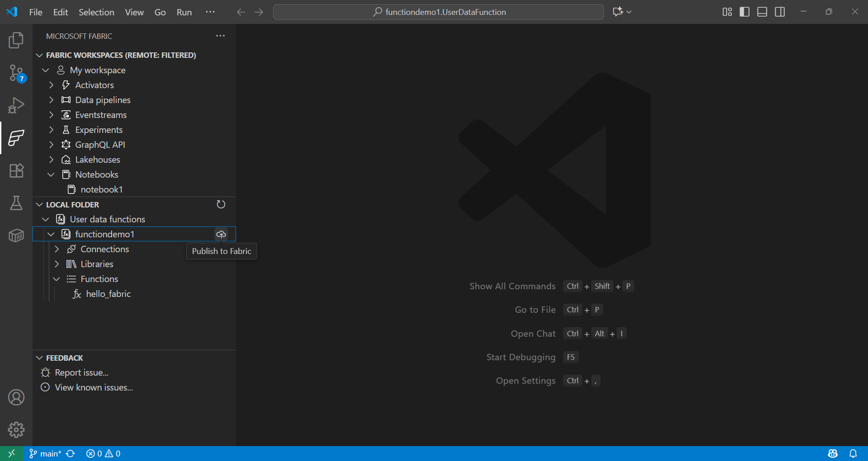Refresh the Local Folder section

click(x=221, y=204)
